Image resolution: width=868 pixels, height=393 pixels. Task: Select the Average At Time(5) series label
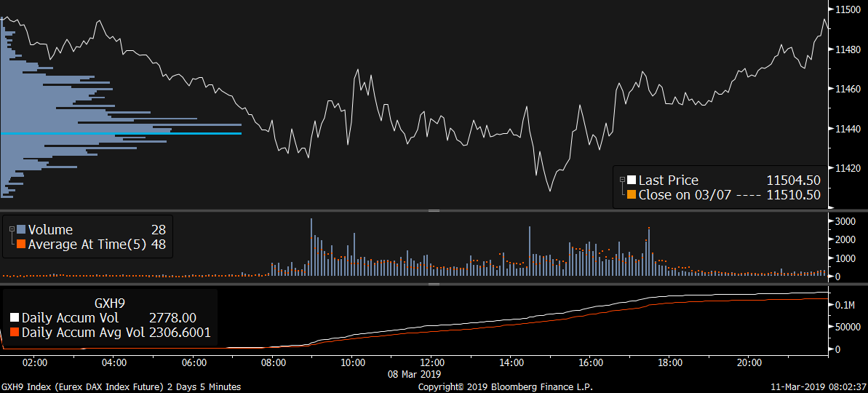tap(87, 245)
